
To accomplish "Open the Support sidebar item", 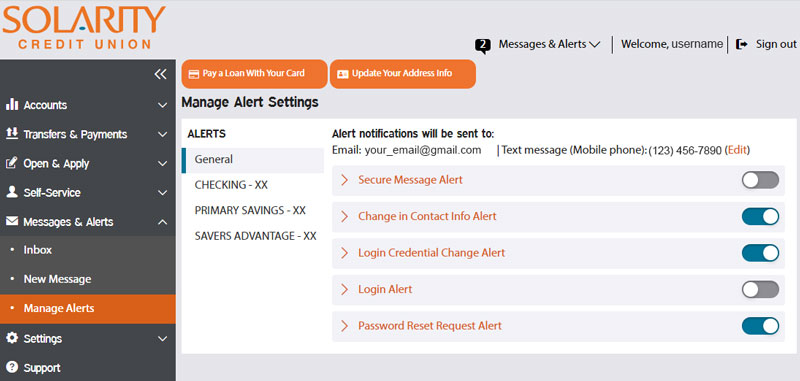I will (88, 367).
